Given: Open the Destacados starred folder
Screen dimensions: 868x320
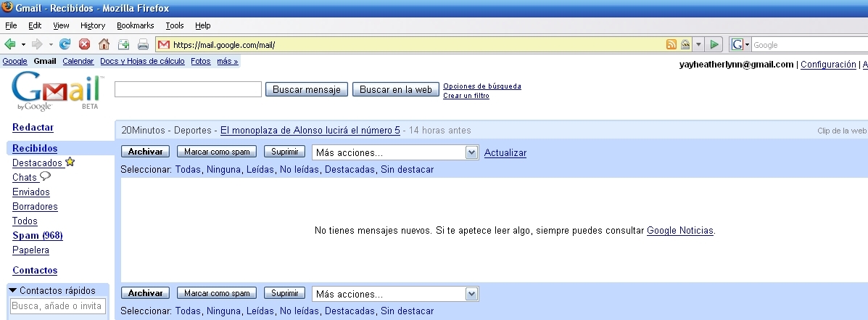Looking at the screenshot, I should point(37,163).
